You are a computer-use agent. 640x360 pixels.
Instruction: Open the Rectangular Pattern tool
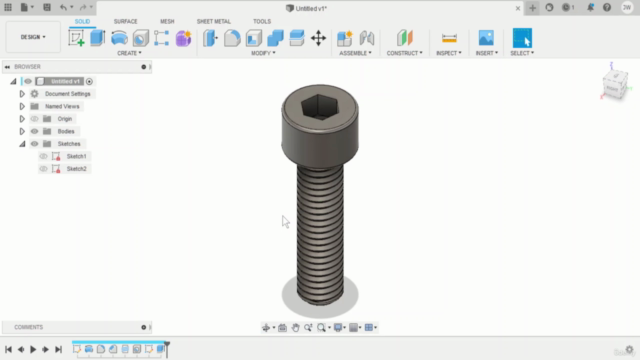tap(162, 38)
